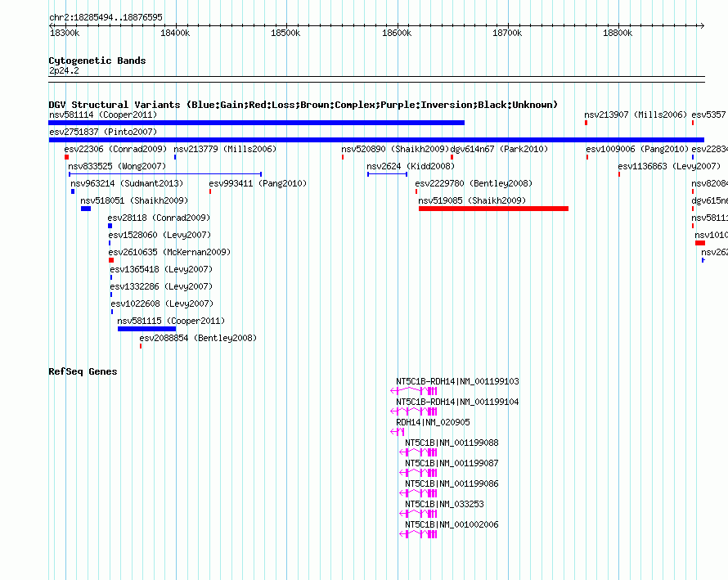Click the 18300k ruler mark
The height and width of the screenshot is (580, 728).
pos(65,33)
